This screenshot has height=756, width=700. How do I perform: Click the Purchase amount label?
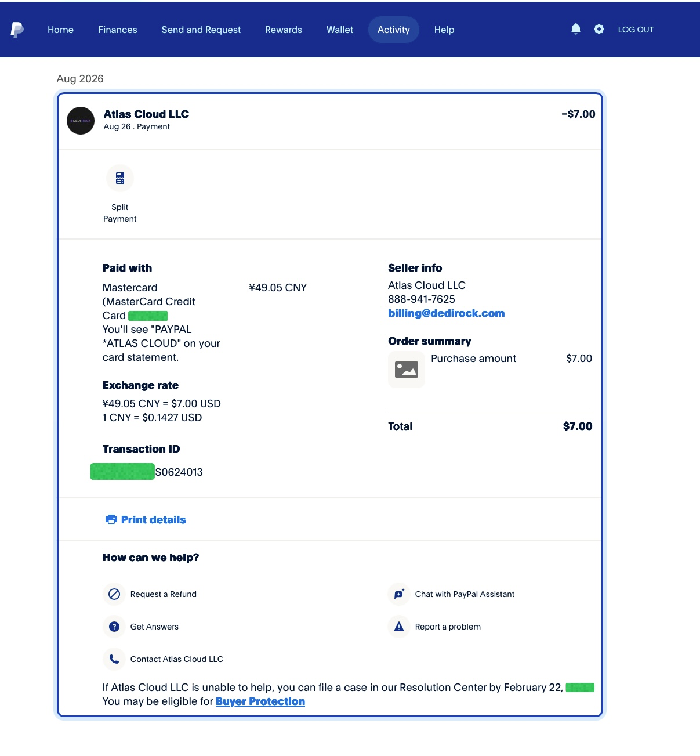[x=473, y=359]
